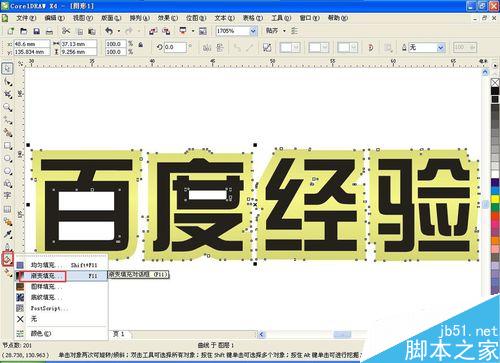Click the Import icon
500x363 pixels.
[153, 31]
